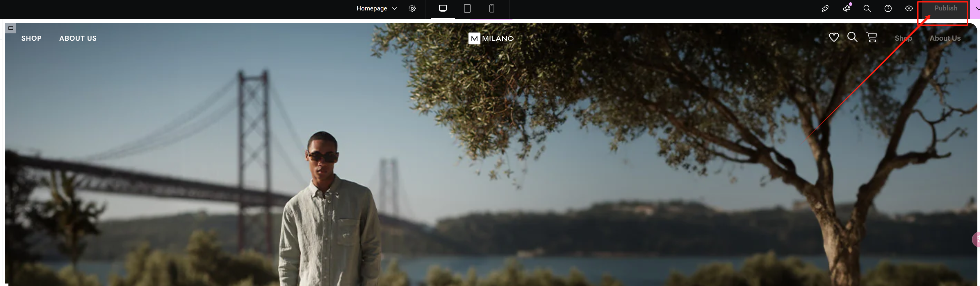This screenshot has width=980, height=286.
Task: Click the MILANO site logo
Action: point(491,38)
